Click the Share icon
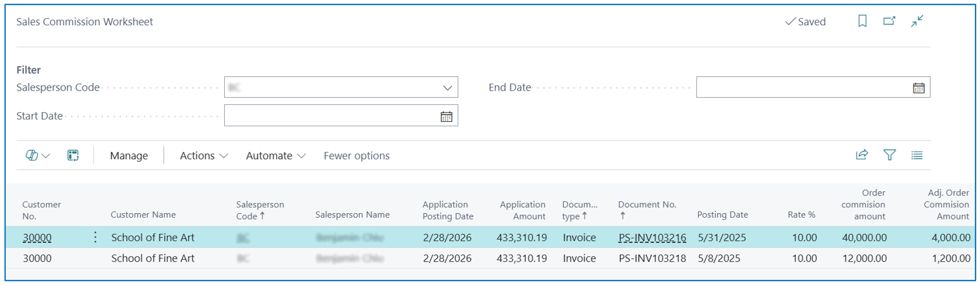This screenshot has width=980, height=285. 862,155
